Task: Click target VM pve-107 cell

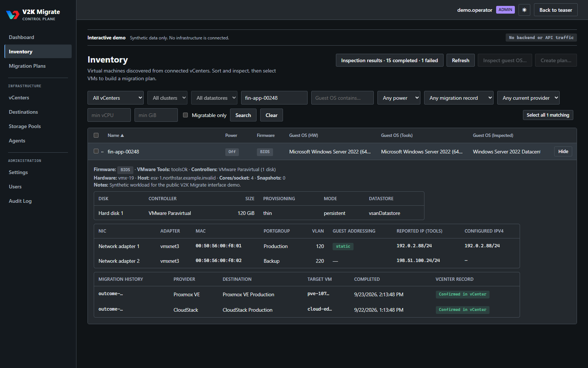Action: tap(318, 294)
